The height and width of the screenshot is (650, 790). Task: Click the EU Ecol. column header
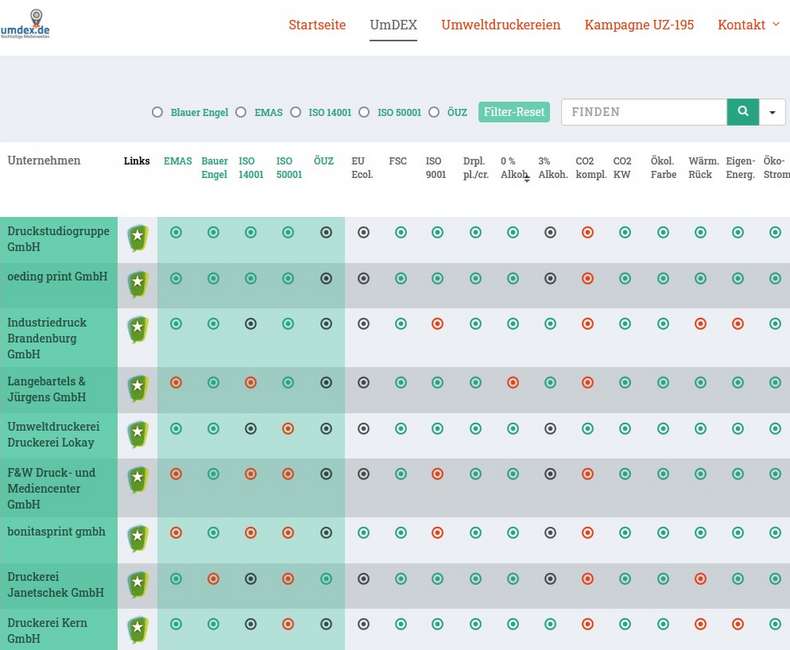[x=362, y=168]
